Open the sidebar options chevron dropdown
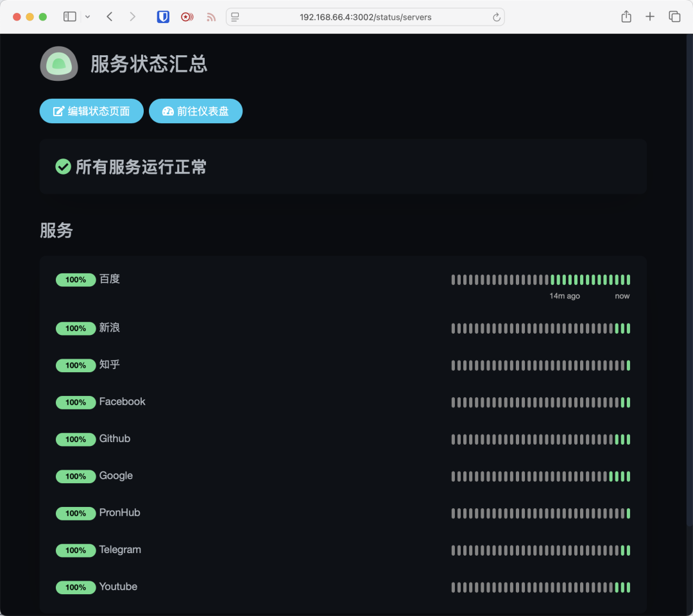This screenshot has height=616, width=693. point(87,17)
